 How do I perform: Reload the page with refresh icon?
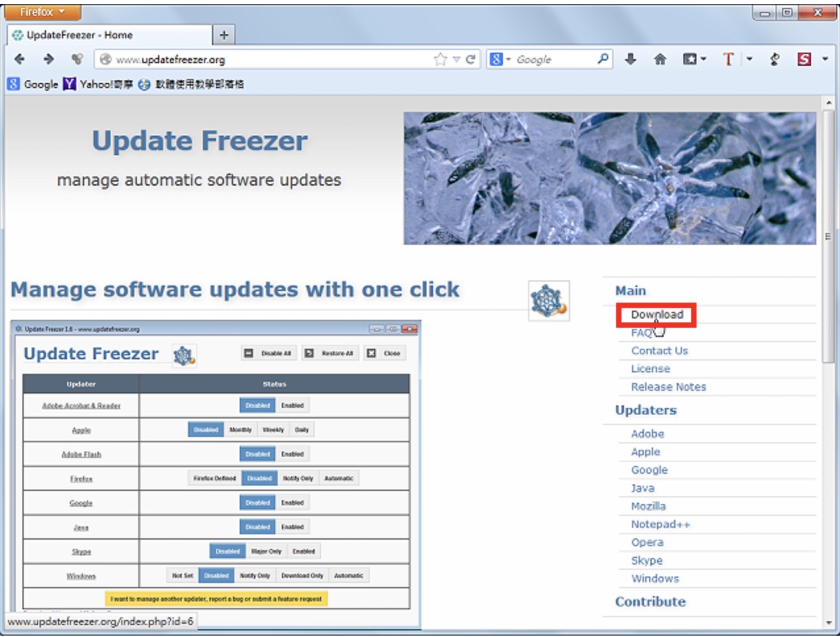pos(471,59)
